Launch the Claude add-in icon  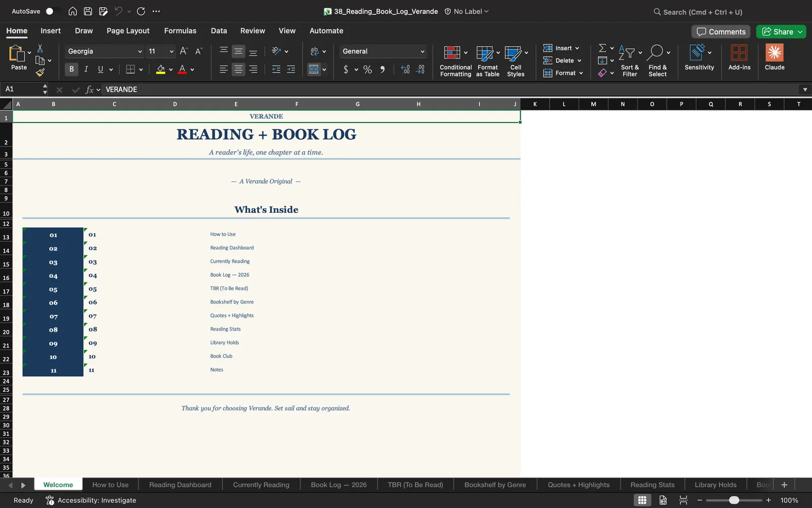click(774, 53)
